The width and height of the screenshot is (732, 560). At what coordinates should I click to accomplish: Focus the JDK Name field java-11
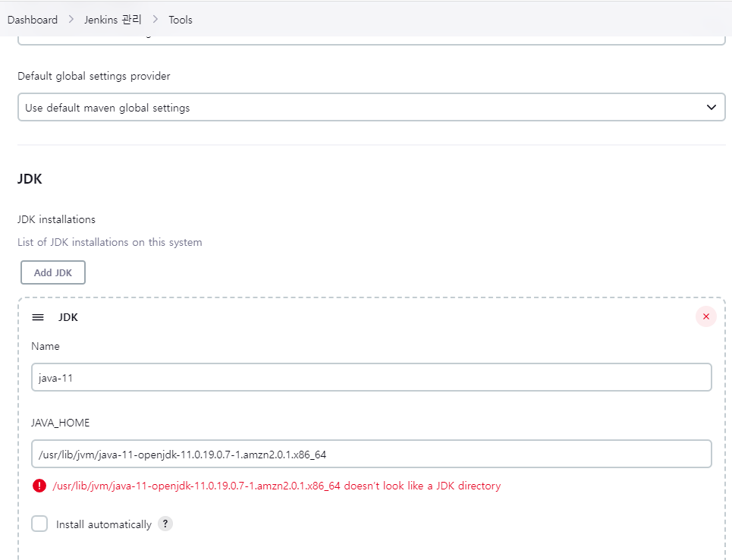pyautogui.click(x=371, y=377)
